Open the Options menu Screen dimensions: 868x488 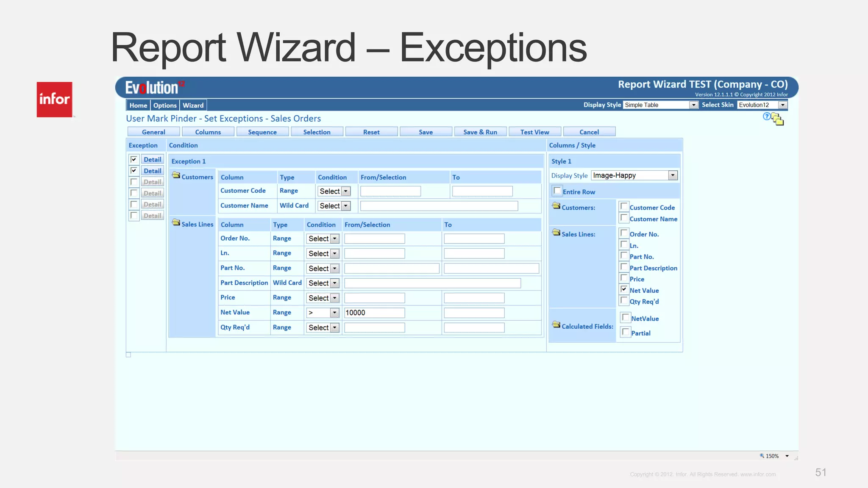coord(165,105)
